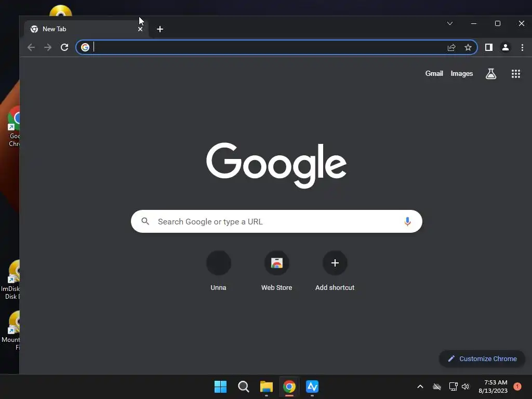Viewport: 532px width, 399px height.
Task: Click the Google icon in address bar
Action: point(85,47)
